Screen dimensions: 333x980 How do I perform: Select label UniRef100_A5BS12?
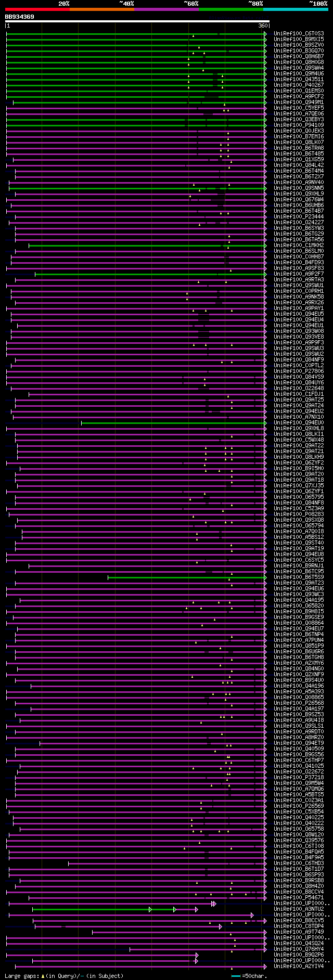(x=299, y=537)
